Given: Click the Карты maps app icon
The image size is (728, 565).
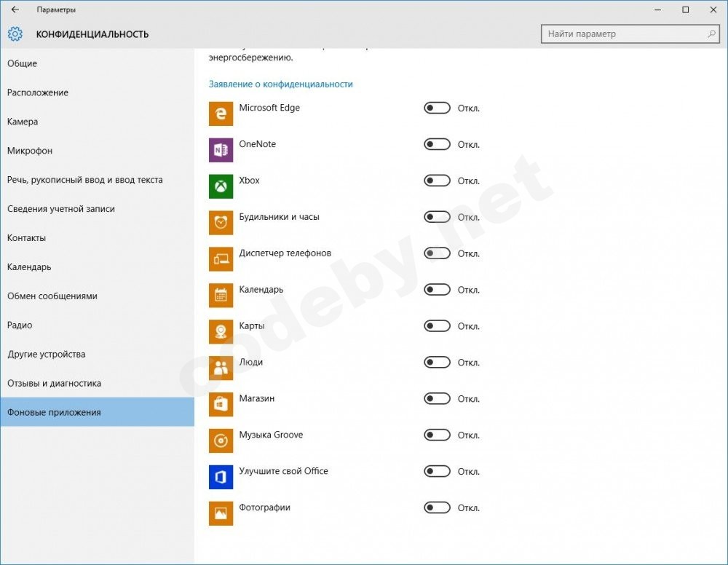Looking at the screenshot, I should tap(221, 332).
